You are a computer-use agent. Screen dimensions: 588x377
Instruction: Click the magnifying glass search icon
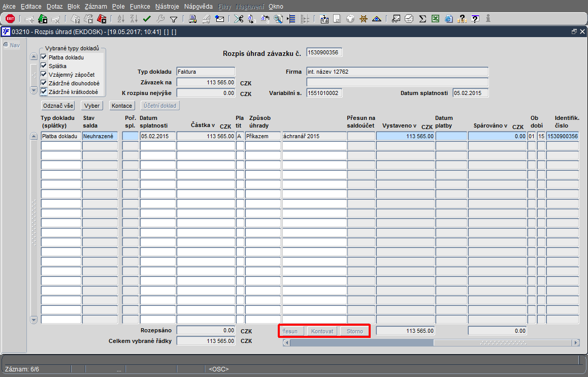278,19
